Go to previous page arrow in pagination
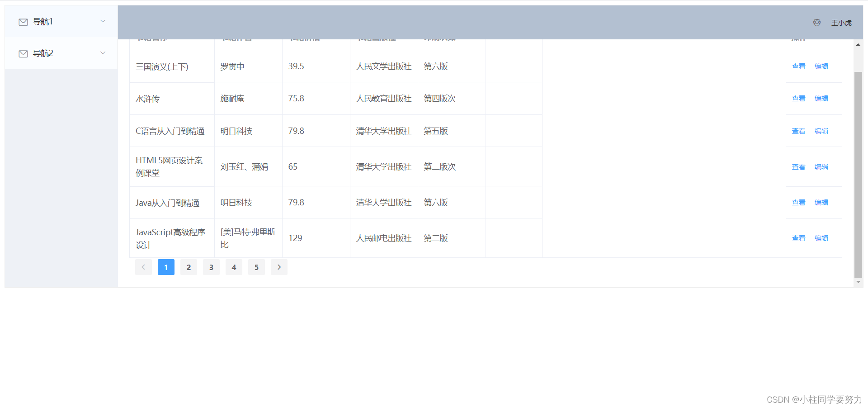 (x=143, y=267)
